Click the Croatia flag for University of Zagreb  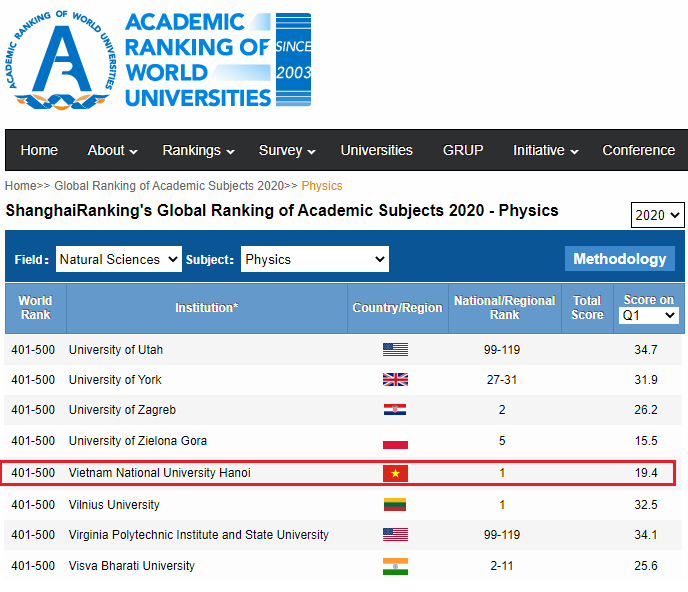point(395,410)
